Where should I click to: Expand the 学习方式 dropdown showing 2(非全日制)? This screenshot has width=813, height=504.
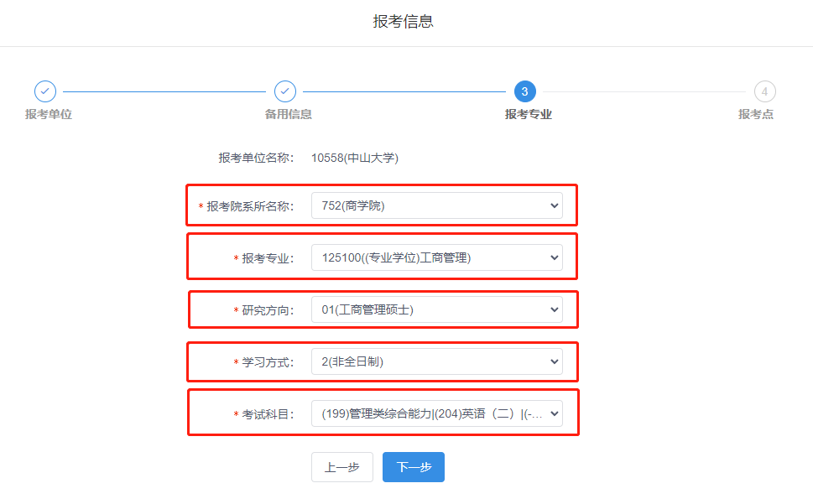[x=436, y=361]
